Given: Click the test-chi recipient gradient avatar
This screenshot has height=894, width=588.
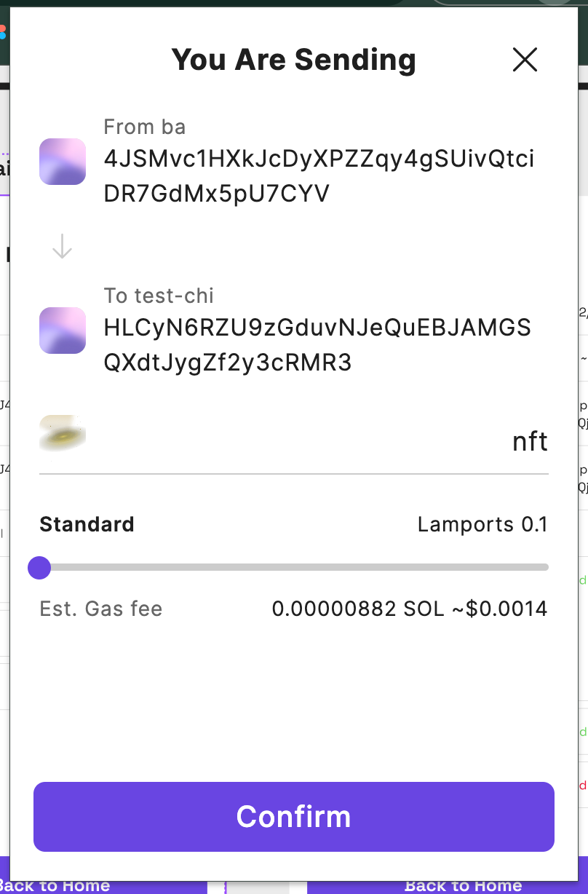Looking at the screenshot, I should coord(63,331).
